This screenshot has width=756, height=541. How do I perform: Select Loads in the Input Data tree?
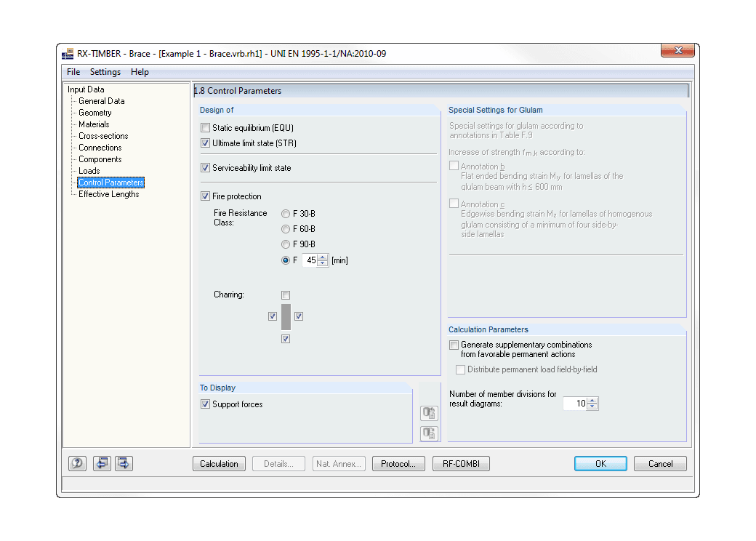pos(89,170)
